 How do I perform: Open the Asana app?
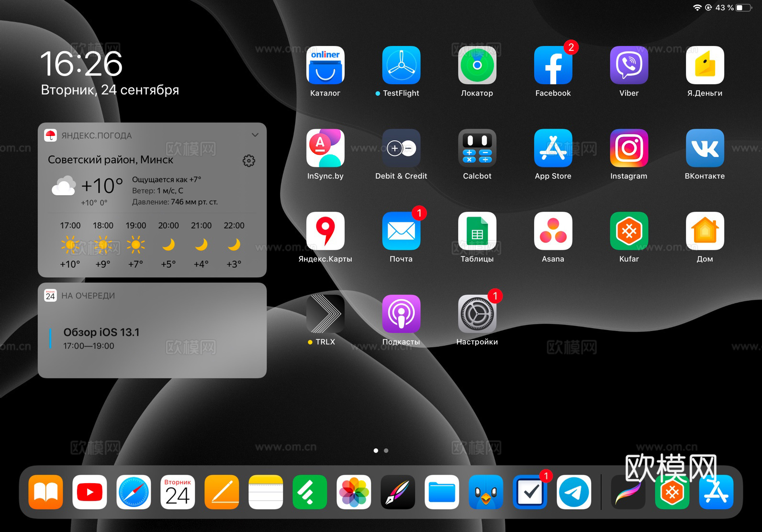pos(553,231)
